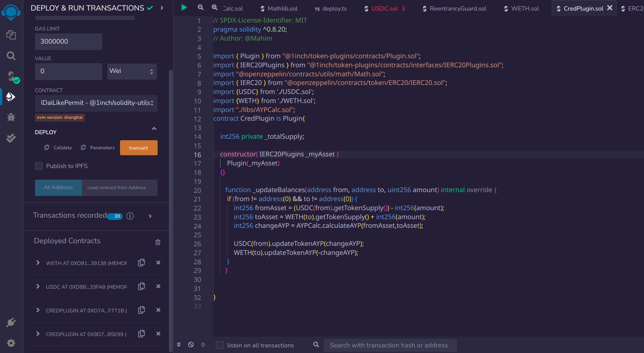Remove CREDPLUGIN 0X9D7...B5E99 deployed contract

(158, 333)
